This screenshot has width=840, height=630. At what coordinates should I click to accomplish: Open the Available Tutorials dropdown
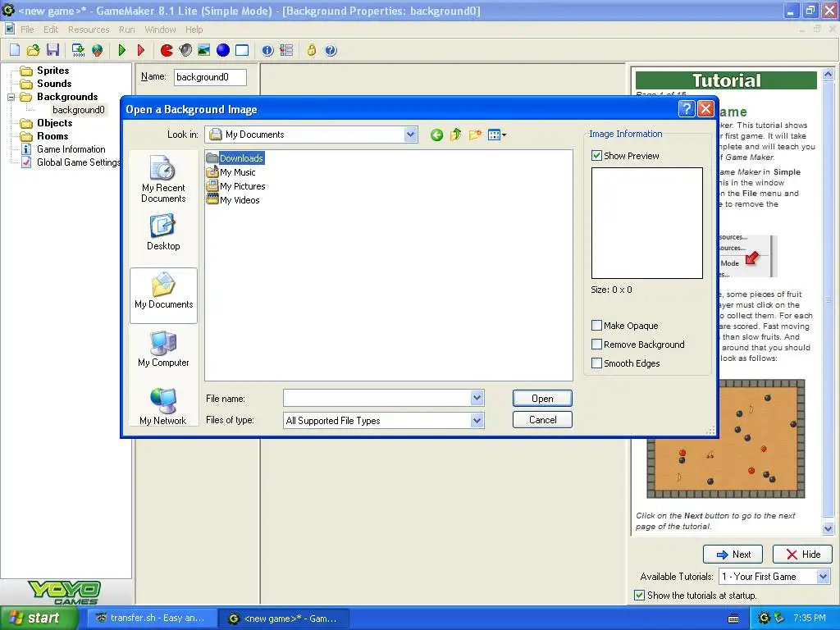(823, 577)
